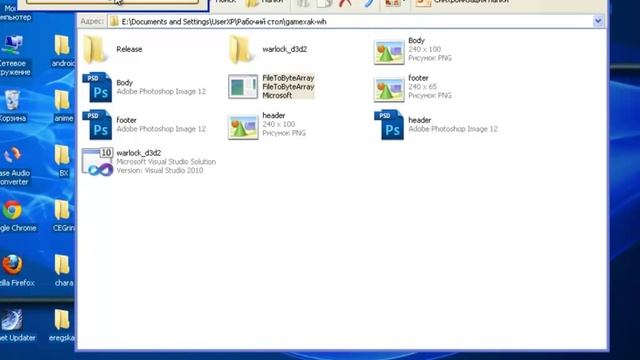This screenshot has width=640, height=360.
Task: Select the header PNG image file
Action: click(267, 124)
